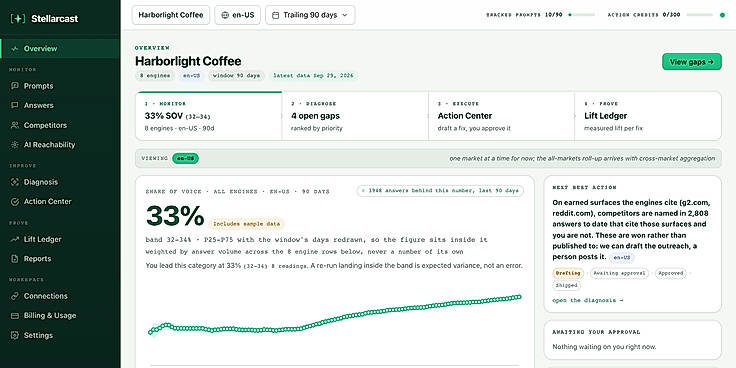Click the Harborlight Coffee page title

188,61
